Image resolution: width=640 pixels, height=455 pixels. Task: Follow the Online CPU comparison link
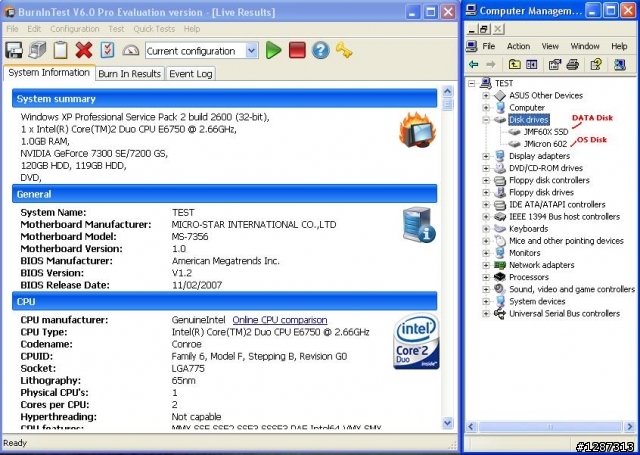pyautogui.click(x=280, y=320)
